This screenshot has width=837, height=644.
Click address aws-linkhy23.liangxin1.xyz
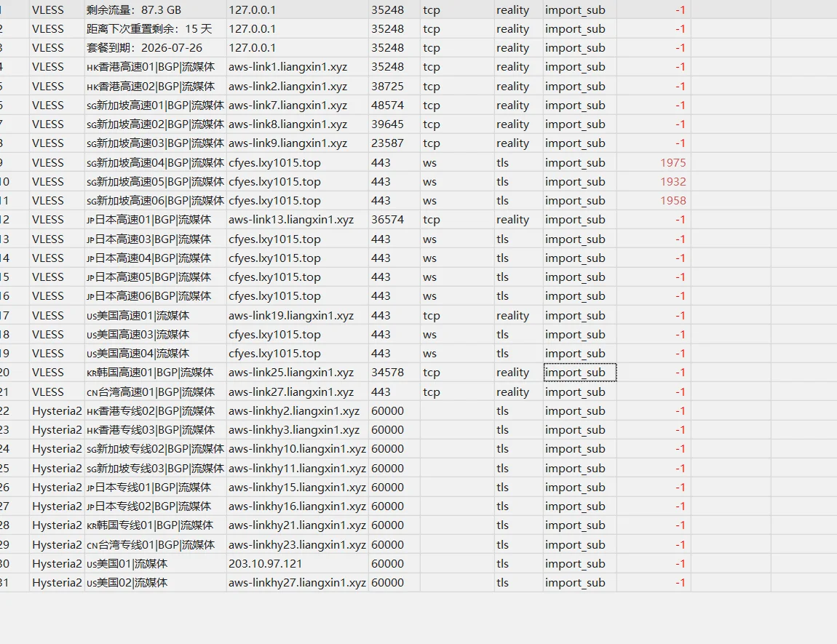click(298, 545)
